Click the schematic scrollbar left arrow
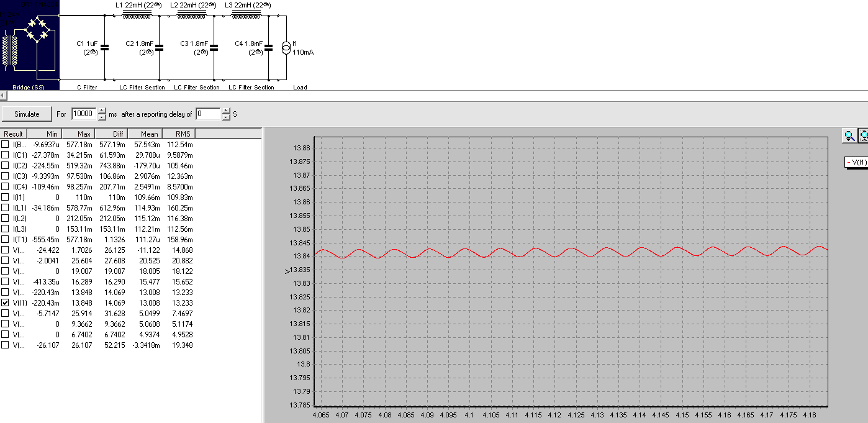 [x=3, y=95]
